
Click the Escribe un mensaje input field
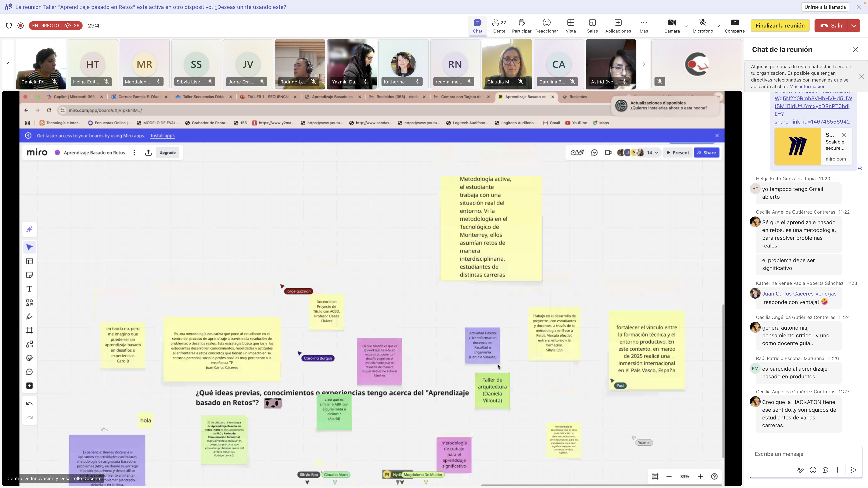(806, 454)
